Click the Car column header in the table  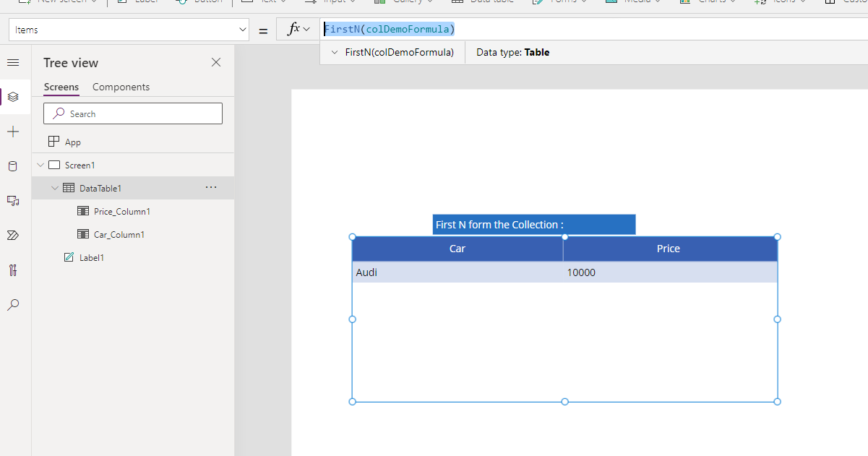tap(457, 249)
